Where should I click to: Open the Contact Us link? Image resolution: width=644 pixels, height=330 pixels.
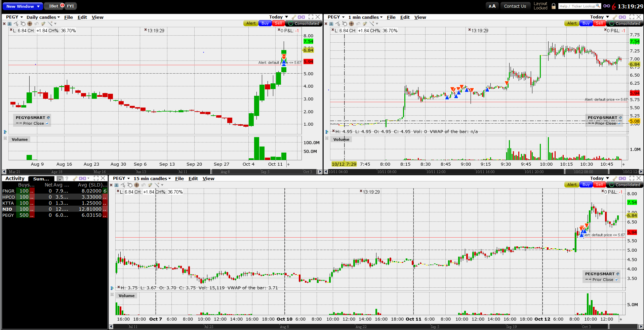pyautogui.click(x=515, y=6)
